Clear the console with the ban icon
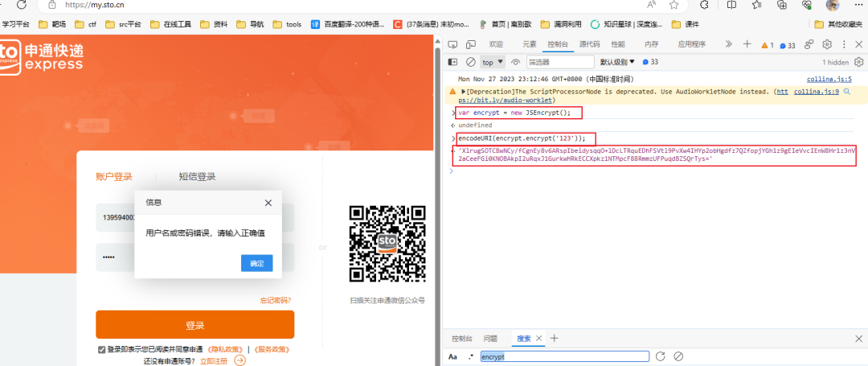This screenshot has width=868, height=366. [x=470, y=62]
